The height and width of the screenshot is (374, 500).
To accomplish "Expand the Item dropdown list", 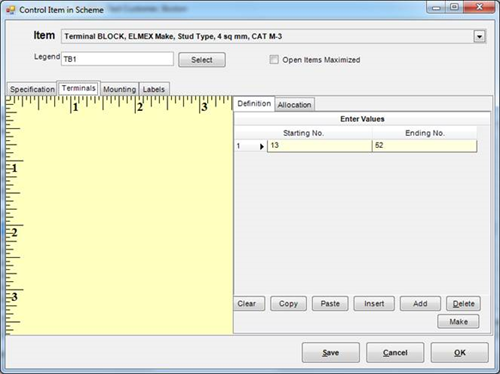I will tap(479, 36).
